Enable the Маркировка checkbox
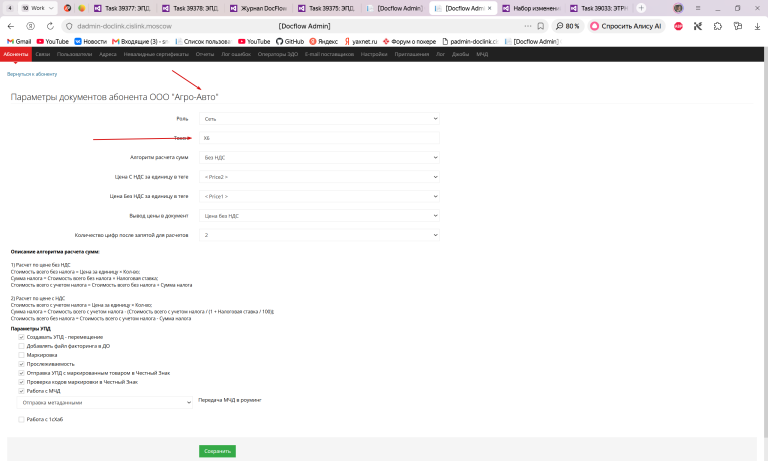Screen dimensions: 768x461 coord(21,355)
